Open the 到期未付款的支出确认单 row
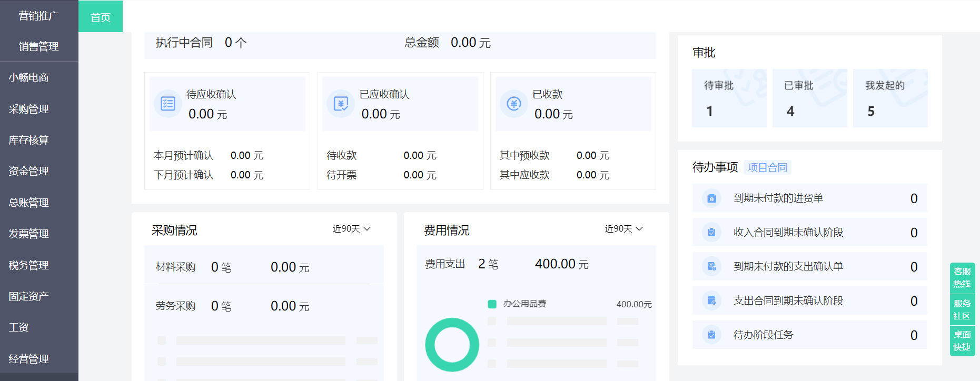Screen dimensions: 980x381 810,267
